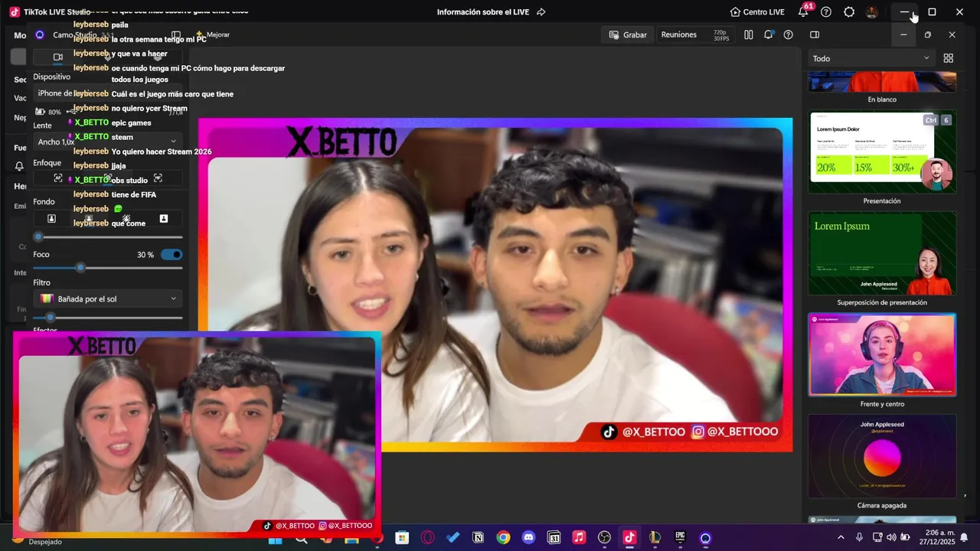Image resolution: width=980 pixels, height=551 pixels.
Task: Select the autofocus mode icon under Enfoque
Action: (58, 178)
